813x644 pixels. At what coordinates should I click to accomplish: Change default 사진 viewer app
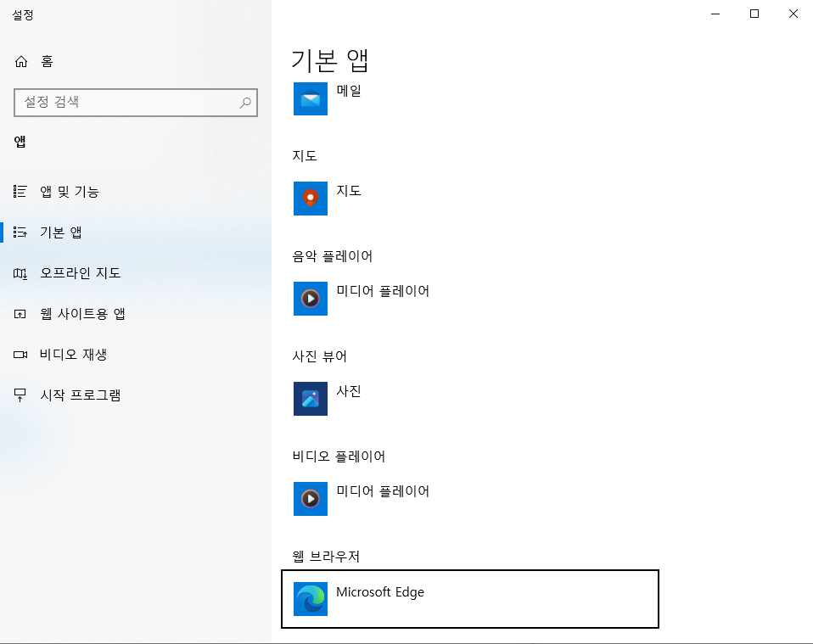coord(470,399)
